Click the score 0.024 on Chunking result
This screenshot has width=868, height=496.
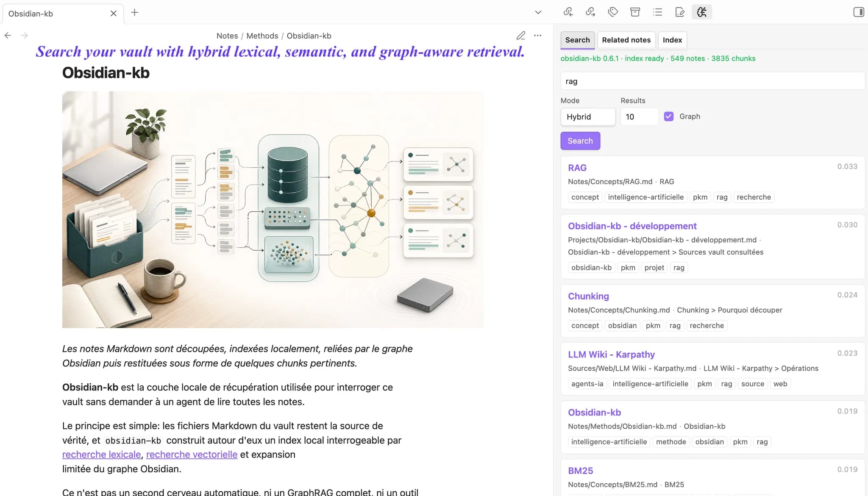click(x=847, y=295)
